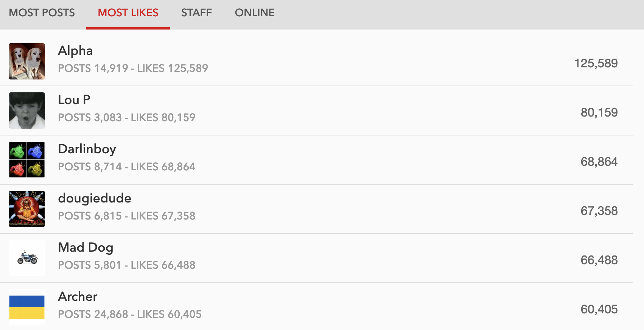This screenshot has height=330, width=644.
Task: Click Archer's blue and yellow flag avatar
Action: pos(27,307)
